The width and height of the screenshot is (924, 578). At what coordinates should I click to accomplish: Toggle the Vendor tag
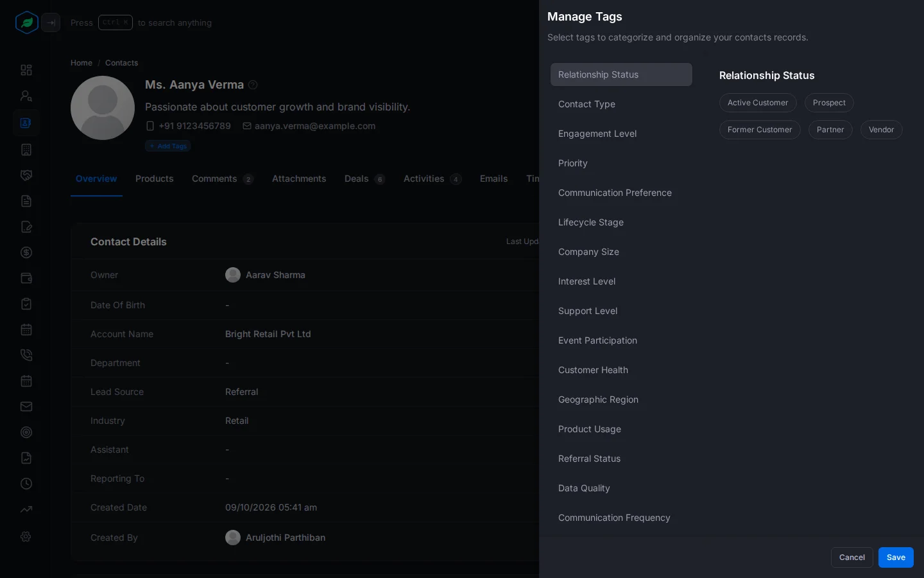click(x=881, y=130)
